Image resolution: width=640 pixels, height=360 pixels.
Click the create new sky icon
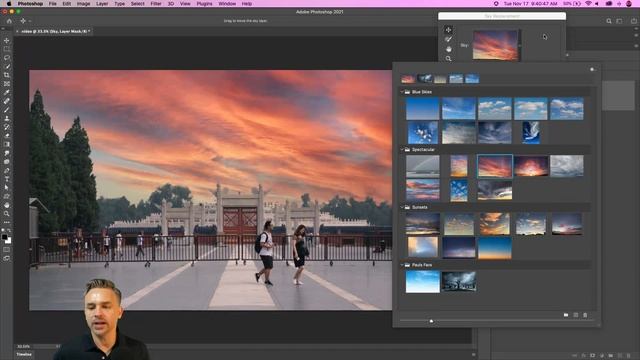[x=576, y=315]
